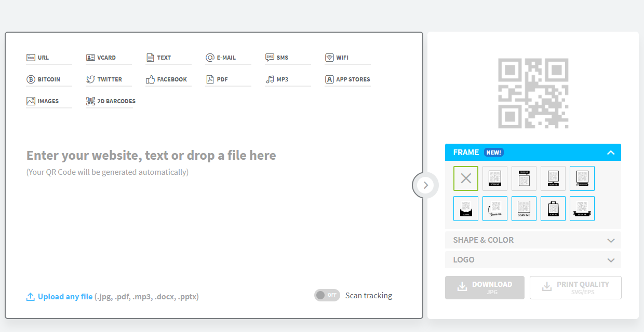
Task: Focus the 'Enter your website, text' input area
Action: click(x=151, y=156)
